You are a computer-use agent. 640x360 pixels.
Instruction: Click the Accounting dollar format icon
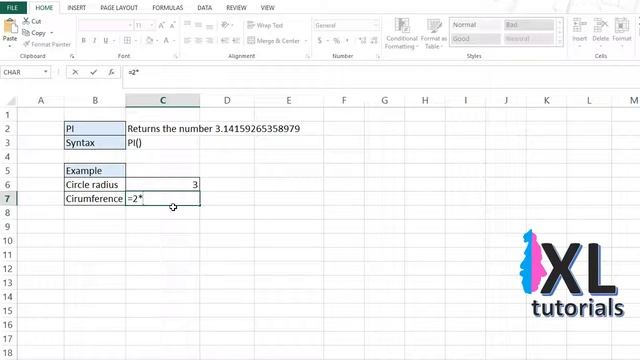pyautogui.click(x=320, y=40)
